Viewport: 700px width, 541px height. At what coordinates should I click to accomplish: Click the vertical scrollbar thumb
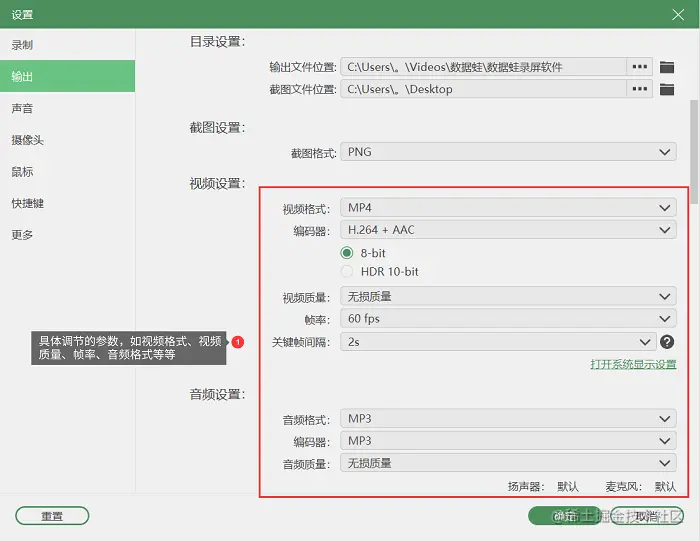pos(694,152)
